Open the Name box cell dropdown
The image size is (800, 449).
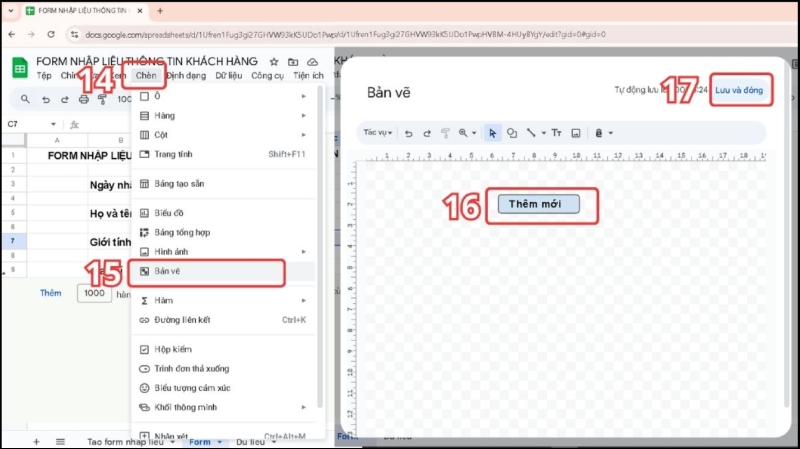(53, 124)
